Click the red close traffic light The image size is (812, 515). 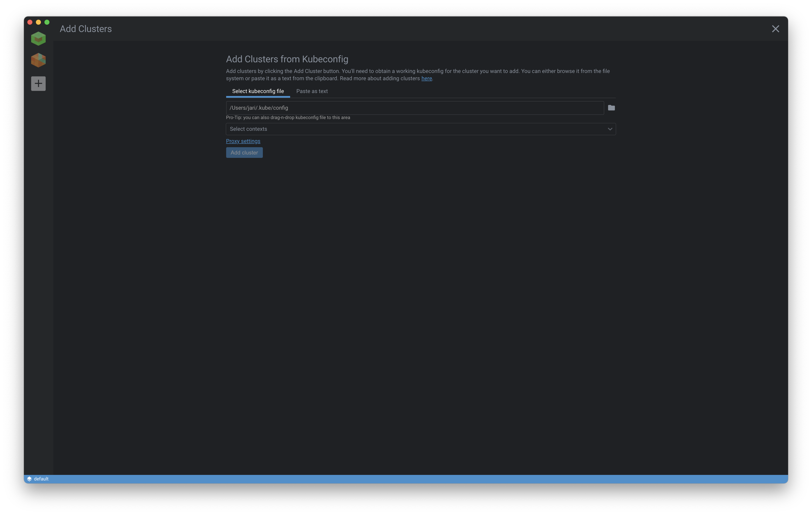30,22
